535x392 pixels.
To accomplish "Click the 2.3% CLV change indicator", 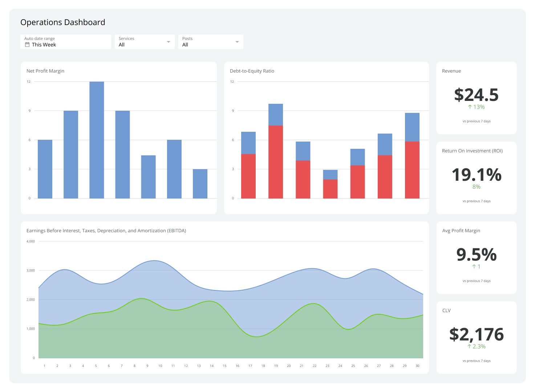I will click(x=476, y=346).
